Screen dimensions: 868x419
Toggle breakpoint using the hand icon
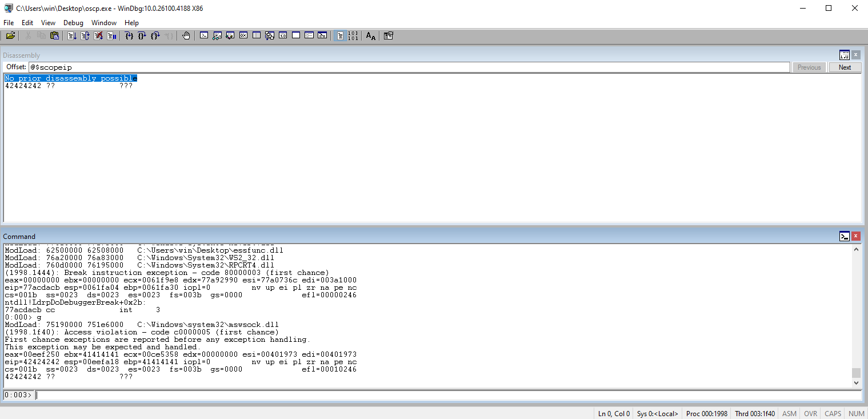[186, 36]
